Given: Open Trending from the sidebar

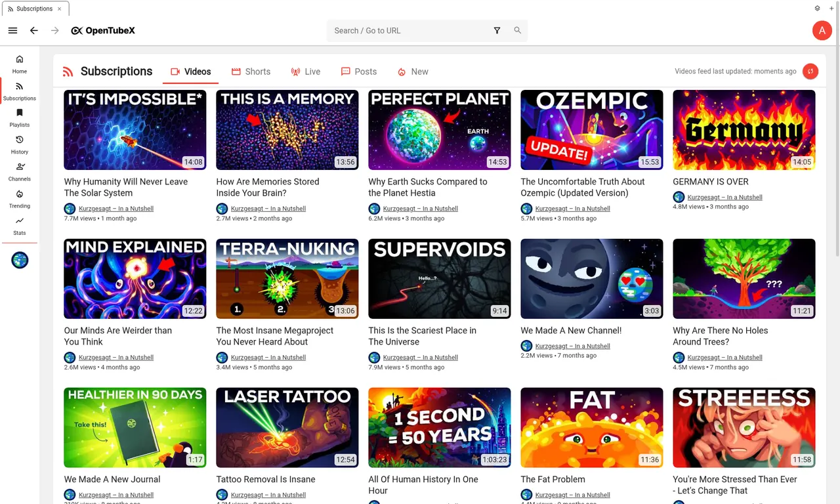Looking at the screenshot, I should pyautogui.click(x=20, y=198).
